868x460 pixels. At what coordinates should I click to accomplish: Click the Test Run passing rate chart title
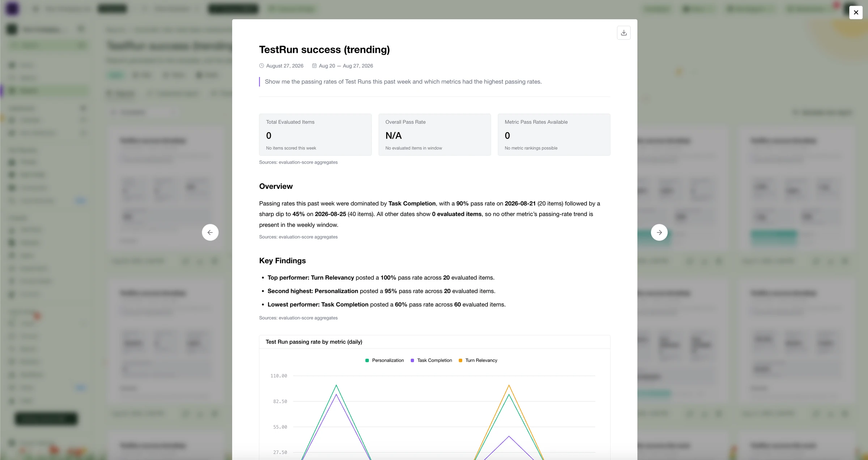click(314, 342)
